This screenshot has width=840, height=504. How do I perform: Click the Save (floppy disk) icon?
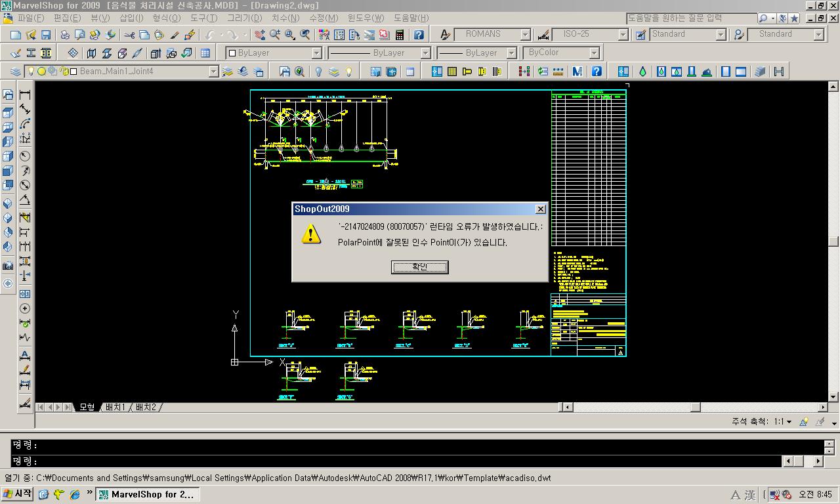pos(46,35)
